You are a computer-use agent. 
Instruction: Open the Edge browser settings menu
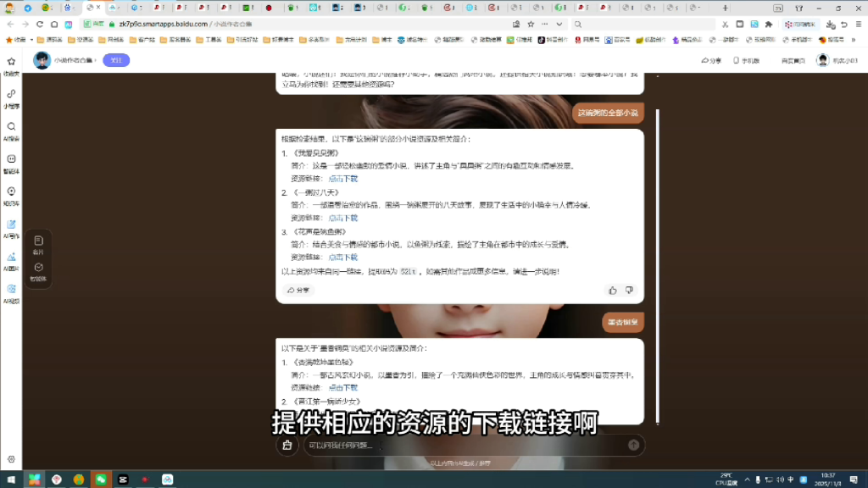coord(858,25)
